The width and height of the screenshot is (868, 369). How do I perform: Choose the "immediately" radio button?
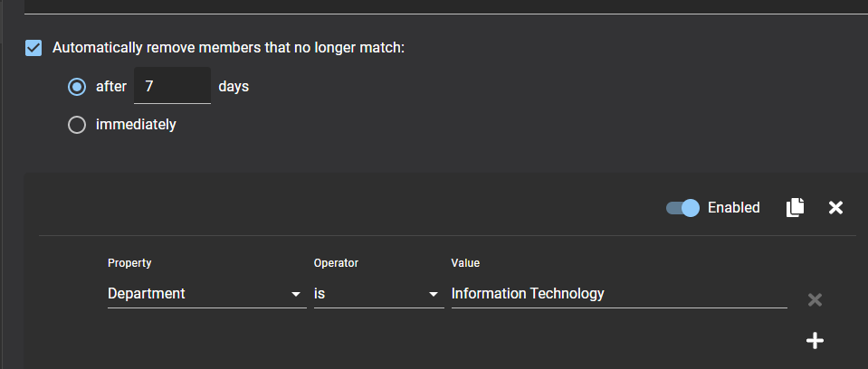click(x=77, y=125)
